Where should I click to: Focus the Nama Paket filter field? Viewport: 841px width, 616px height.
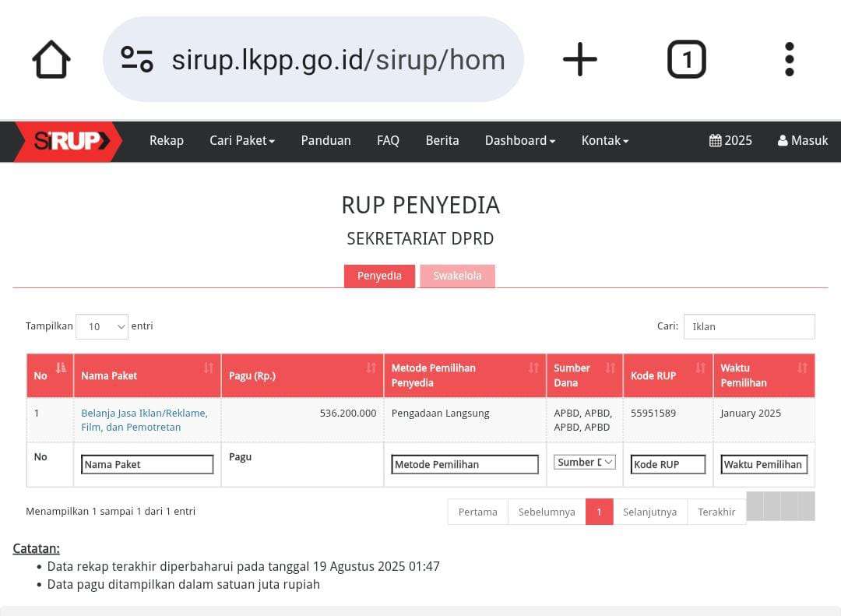[x=147, y=464]
